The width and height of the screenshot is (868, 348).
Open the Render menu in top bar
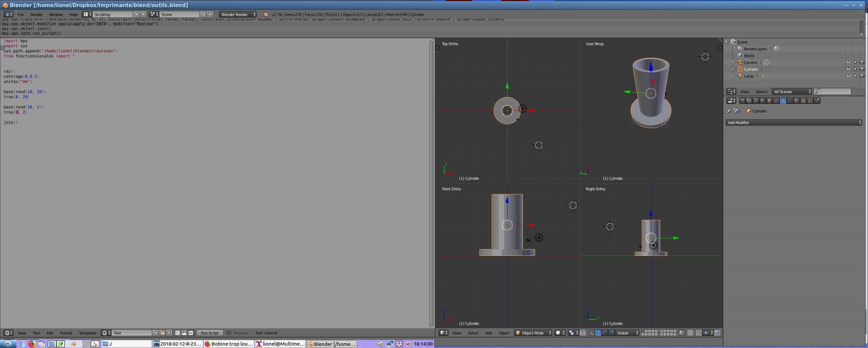pyautogui.click(x=36, y=14)
